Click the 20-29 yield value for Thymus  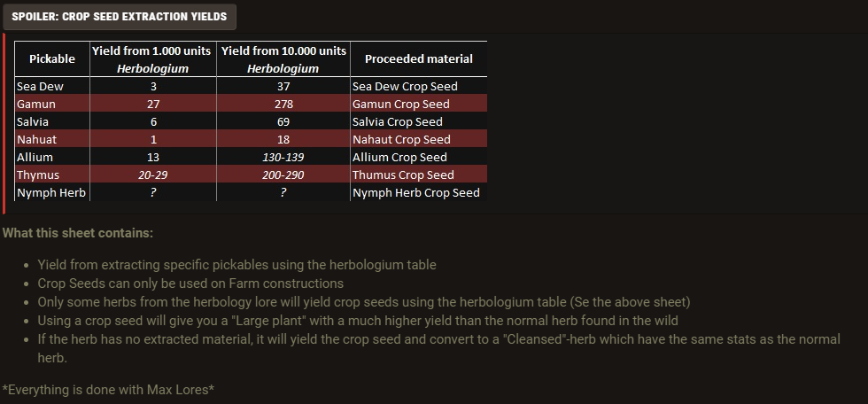[x=152, y=175]
